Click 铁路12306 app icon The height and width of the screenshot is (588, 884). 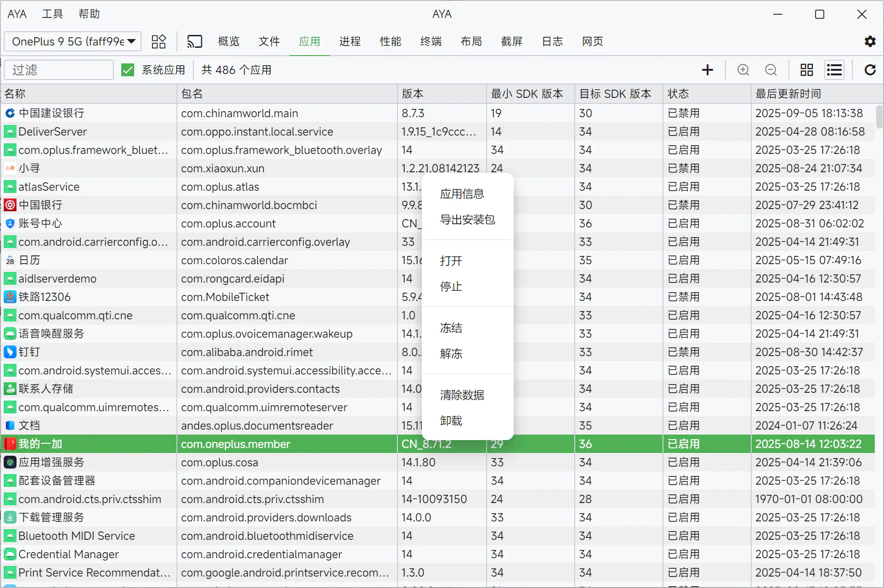(x=10, y=297)
